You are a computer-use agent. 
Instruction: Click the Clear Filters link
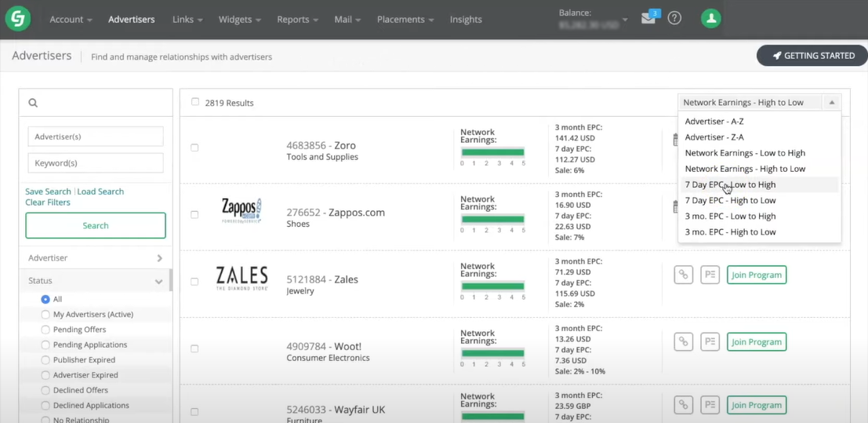click(48, 202)
